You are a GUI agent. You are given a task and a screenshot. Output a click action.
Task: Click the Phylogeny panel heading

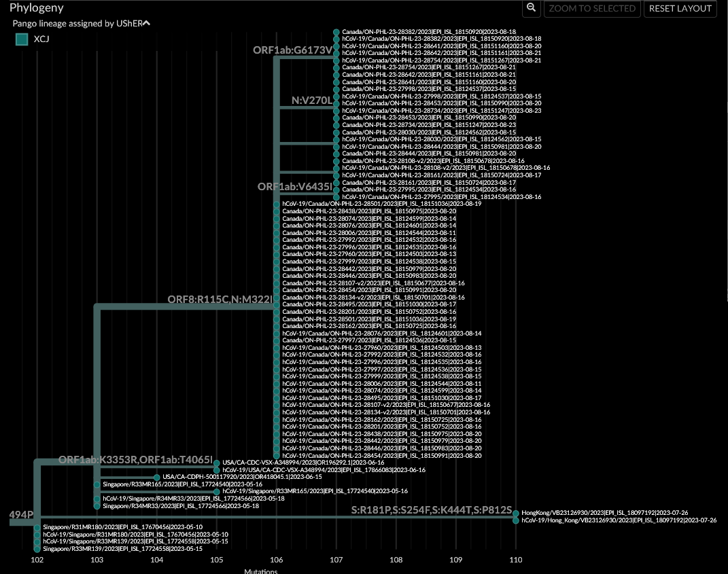pyautogui.click(x=37, y=8)
